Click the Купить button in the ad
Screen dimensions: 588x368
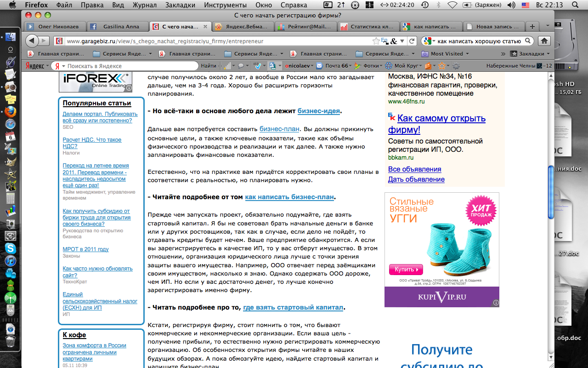[x=406, y=269]
